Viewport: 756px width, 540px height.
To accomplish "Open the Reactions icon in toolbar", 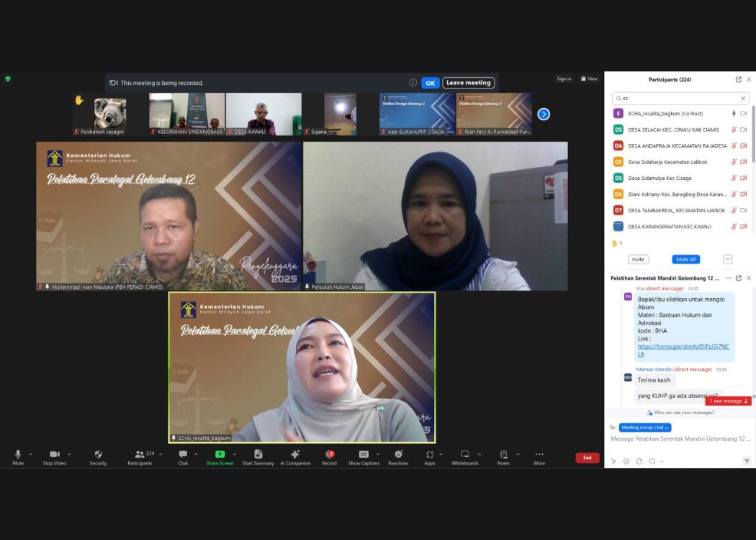I will pyautogui.click(x=398, y=454).
